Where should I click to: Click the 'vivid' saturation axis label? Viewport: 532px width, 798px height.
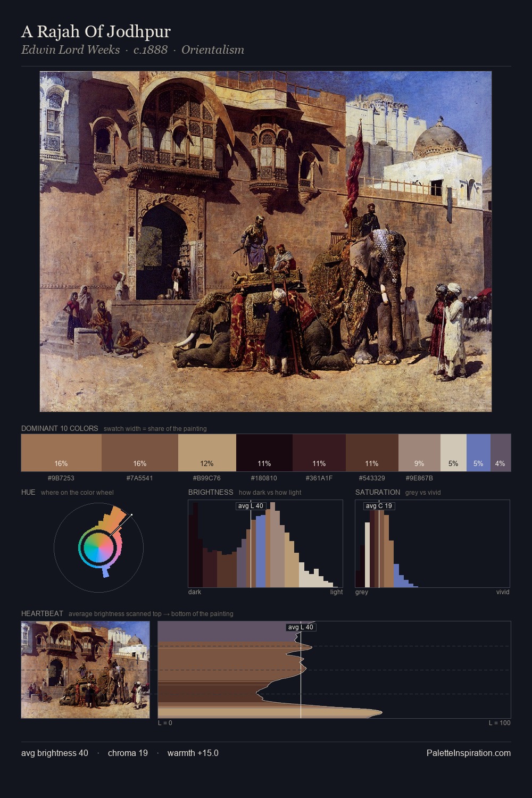click(503, 592)
